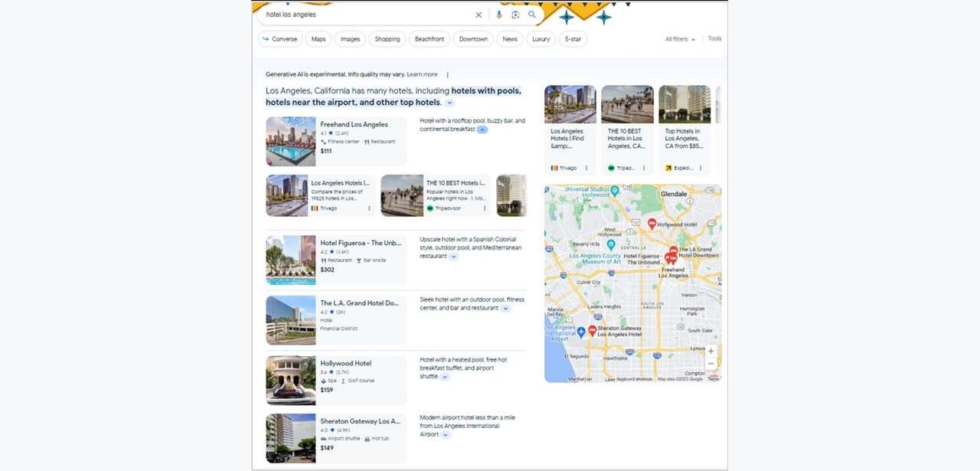Open options menu for Tripadvisor card
The height and width of the screenshot is (471, 980).
(x=484, y=208)
